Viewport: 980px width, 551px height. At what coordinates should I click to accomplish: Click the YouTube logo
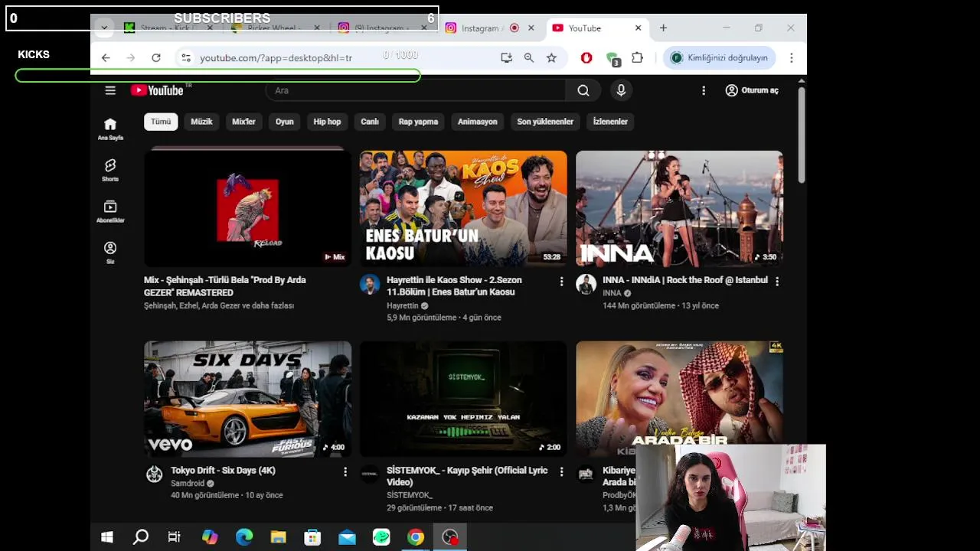tap(158, 90)
